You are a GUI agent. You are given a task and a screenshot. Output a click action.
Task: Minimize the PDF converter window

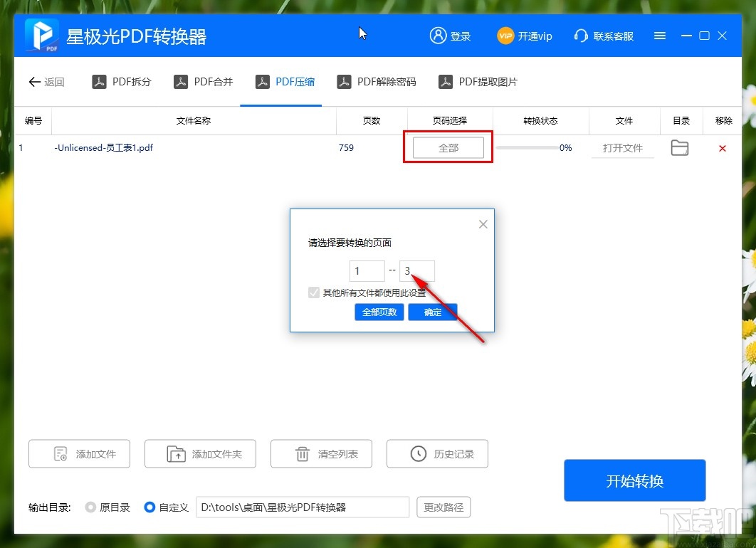[x=686, y=36]
